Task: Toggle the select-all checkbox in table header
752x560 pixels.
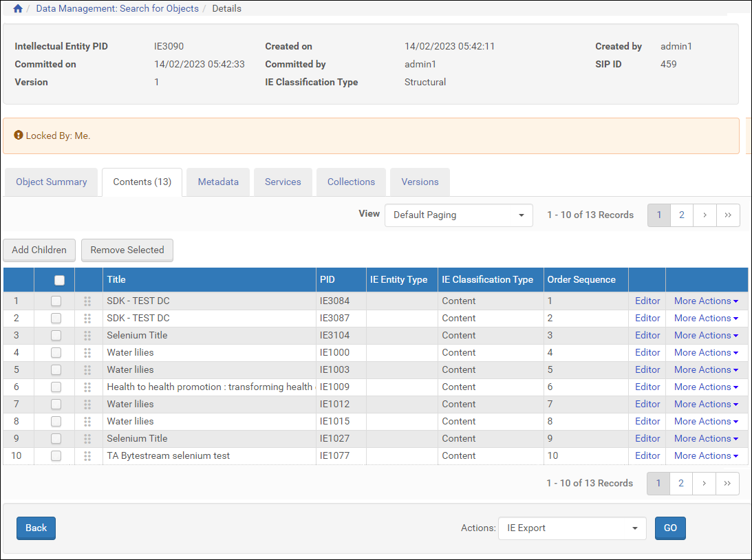Action: (x=59, y=280)
